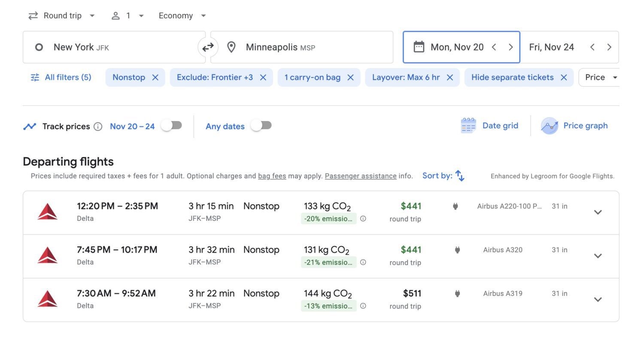This screenshot has height=341, width=644.
Task: Click the calendar icon beside departure date
Action: [419, 47]
